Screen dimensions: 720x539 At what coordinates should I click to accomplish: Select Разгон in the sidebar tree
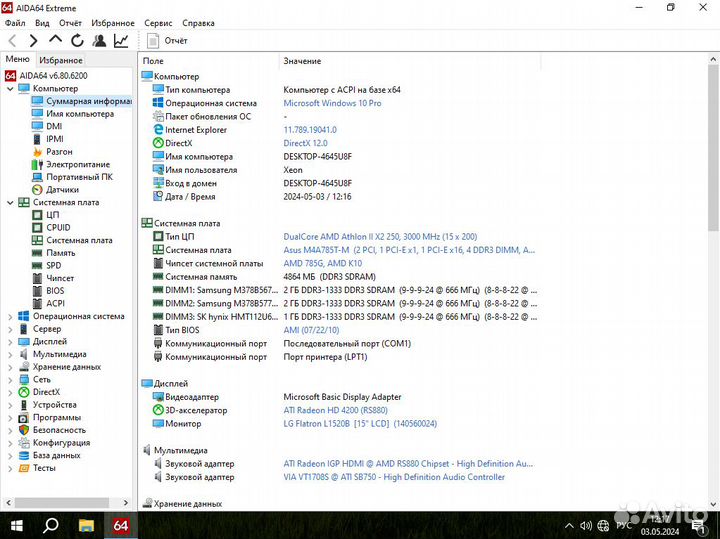coord(59,152)
